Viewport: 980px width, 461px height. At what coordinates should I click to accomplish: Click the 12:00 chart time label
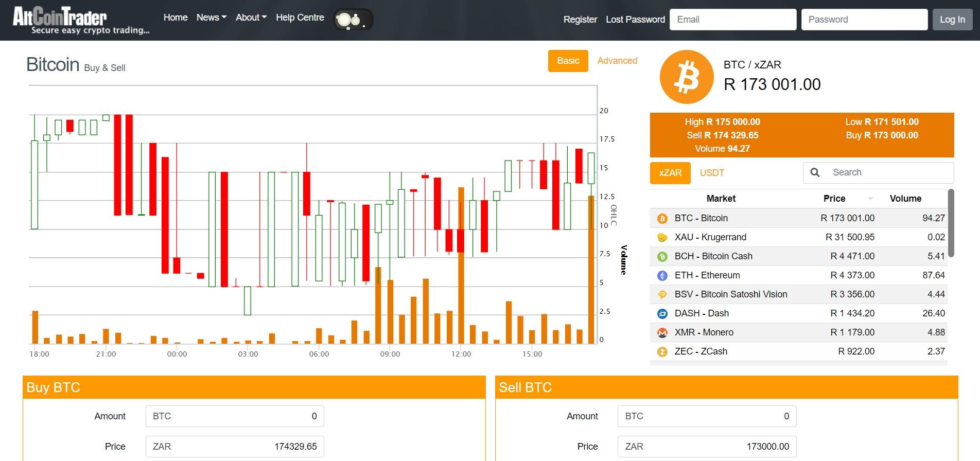pos(461,354)
